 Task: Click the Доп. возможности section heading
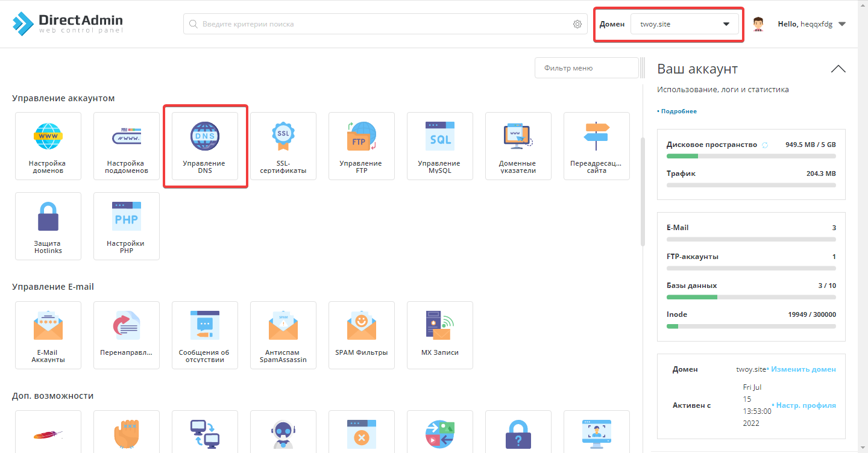click(x=53, y=396)
